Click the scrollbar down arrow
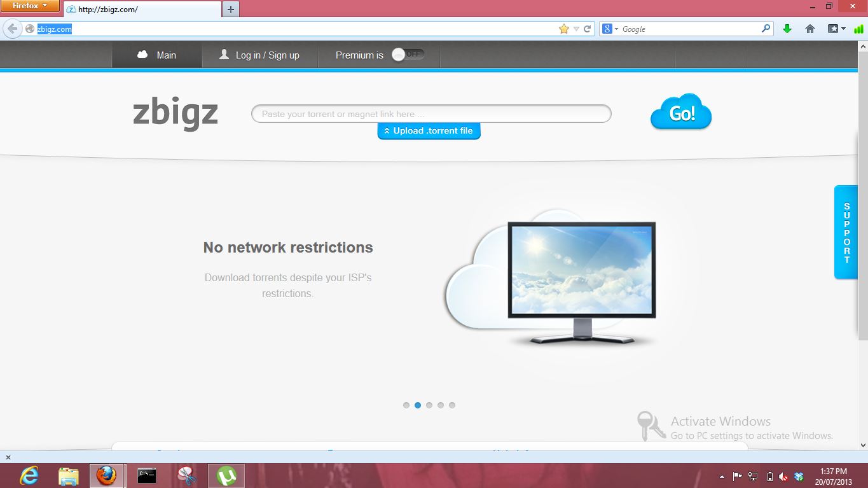Viewport: 868px width, 488px height. pyautogui.click(x=863, y=446)
